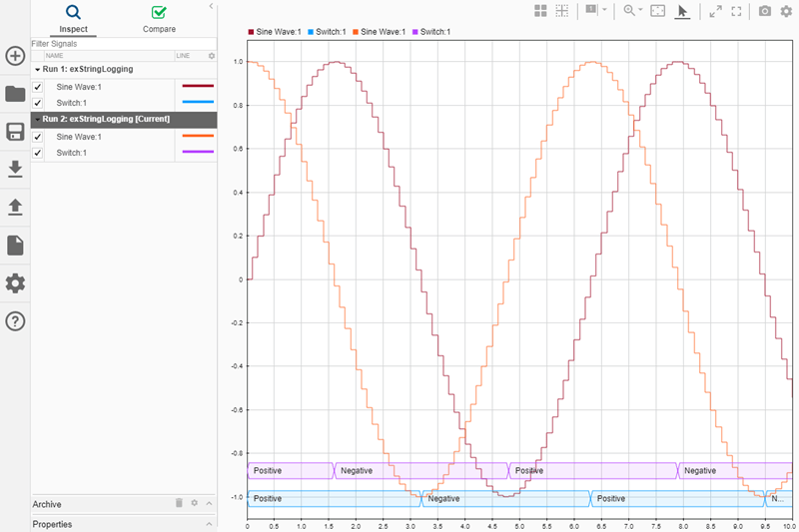Click the fit-to-view icon
Image resolution: width=799 pixels, height=532 pixels.
[x=658, y=11]
